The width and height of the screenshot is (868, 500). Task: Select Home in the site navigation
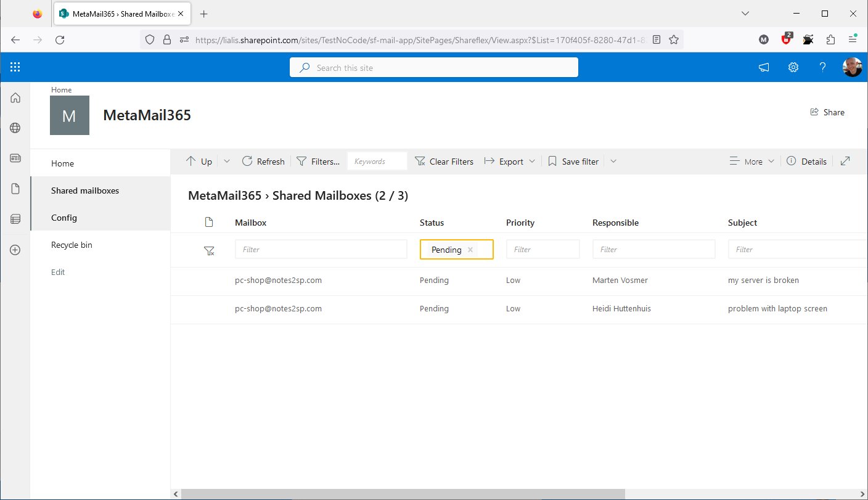pyautogui.click(x=62, y=163)
